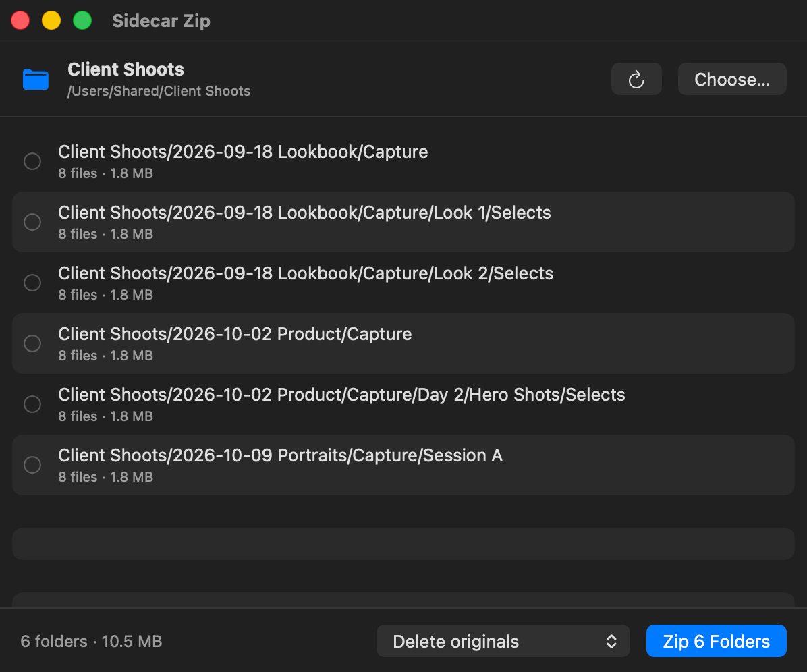The width and height of the screenshot is (807, 672).
Task: Click 8 files · 1.8 MB under Session A
Action: pos(105,477)
